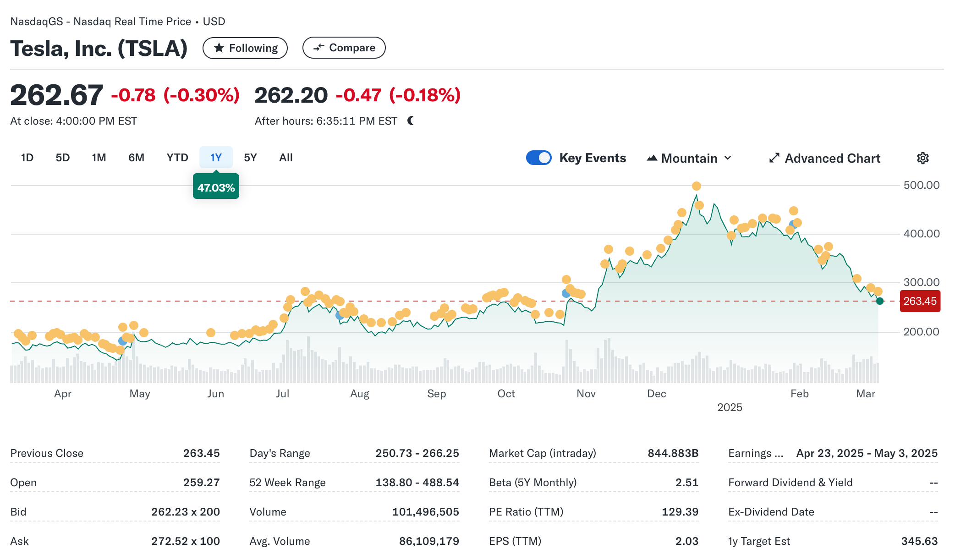Viewport: 955px width, 560px height.
Task: Choose the YTD range tab
Action: tap(177, 158)
